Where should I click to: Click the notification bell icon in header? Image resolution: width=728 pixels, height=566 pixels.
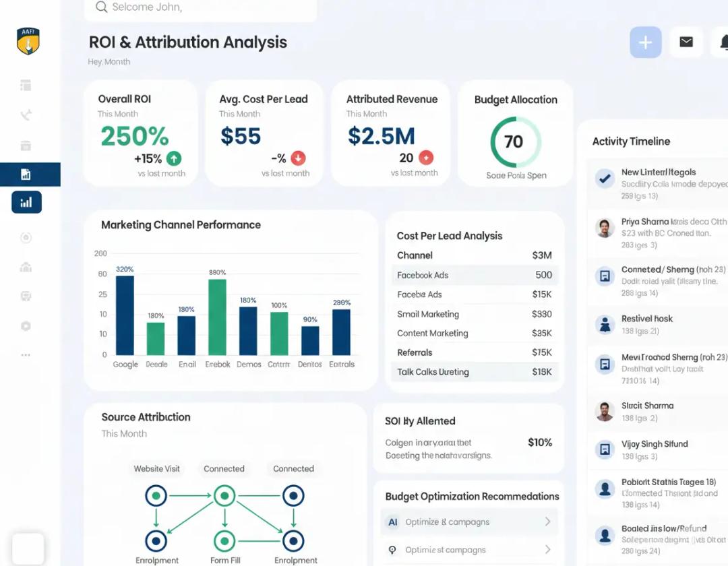pyautogui.click(x=723, y=42)
